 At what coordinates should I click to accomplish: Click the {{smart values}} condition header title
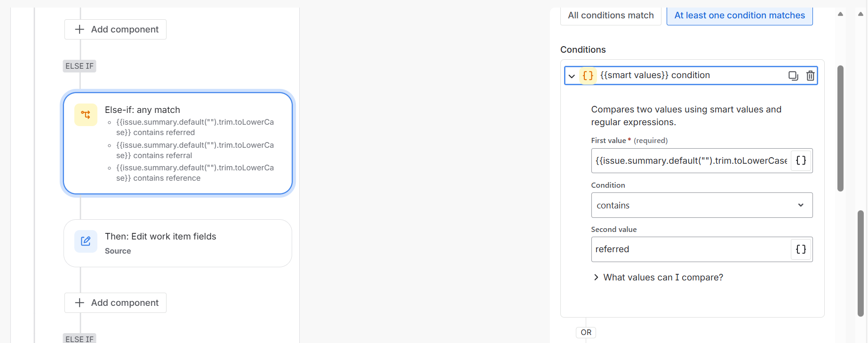pos(655,75)
